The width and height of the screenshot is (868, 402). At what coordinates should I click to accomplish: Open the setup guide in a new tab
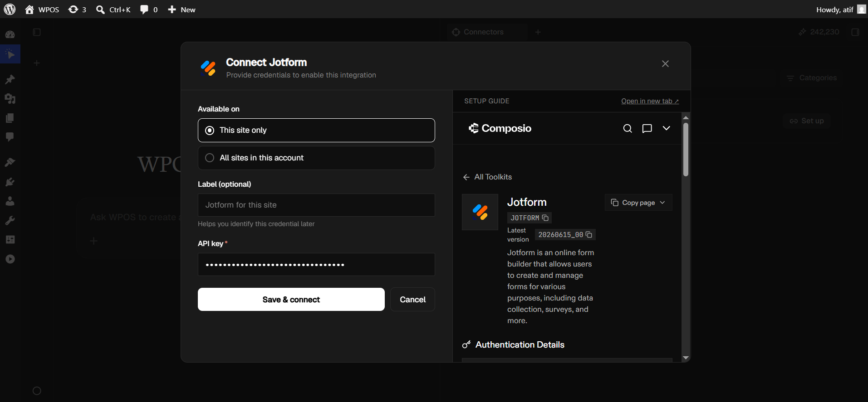click(650, 101)
